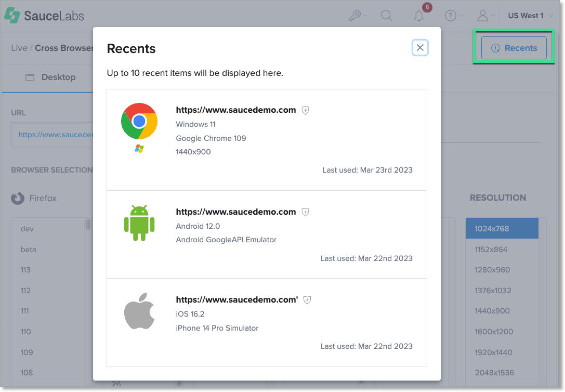Expand the US West 1 region selector

[x=530, y=16]
